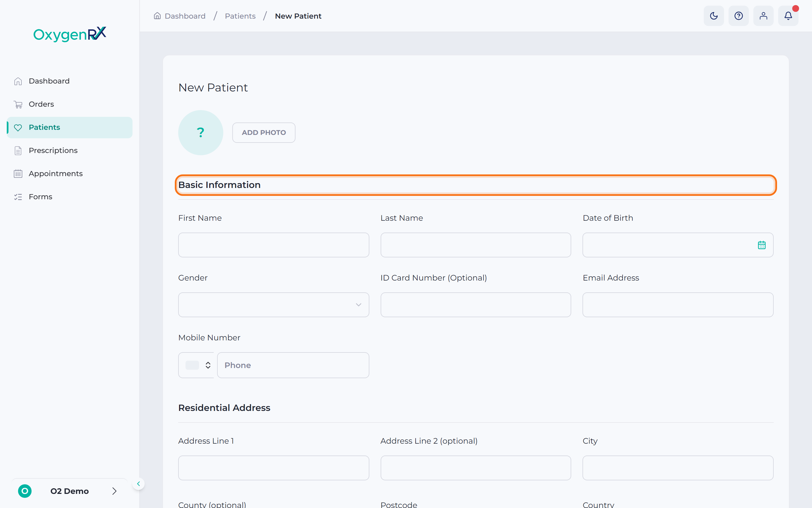812x508 pixels.
Task: Open Dashboard in the sidebar
Action: click(x=69, y=81)
